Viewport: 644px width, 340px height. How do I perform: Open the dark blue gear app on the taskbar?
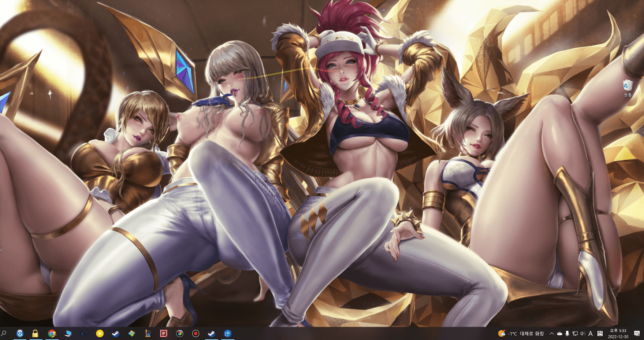pyautogui.click(x=84, y=333)
